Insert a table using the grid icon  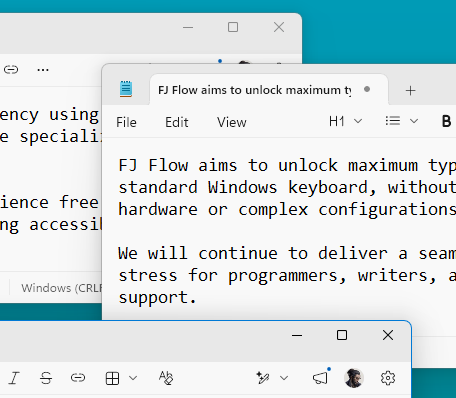pyautogui.click(x=112, y=378)
